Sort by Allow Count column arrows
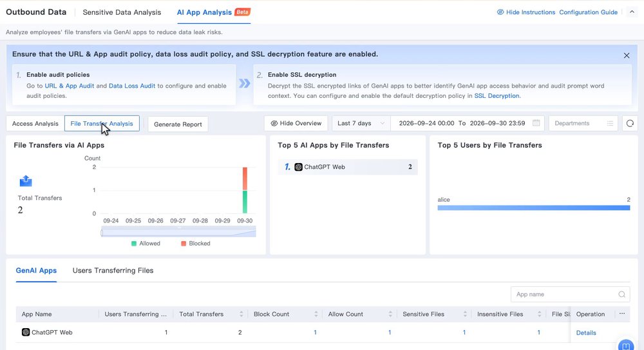The image size is (644, 350). click(x=390, y=314)
